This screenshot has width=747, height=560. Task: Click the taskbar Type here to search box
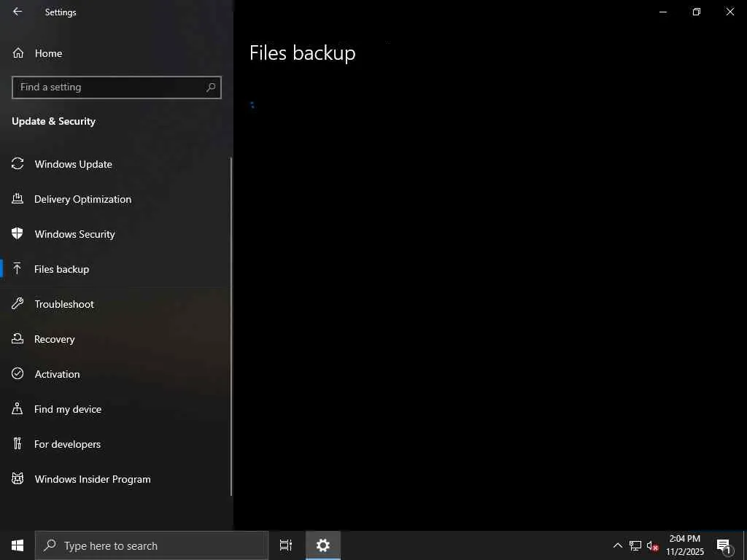point(152,545)
